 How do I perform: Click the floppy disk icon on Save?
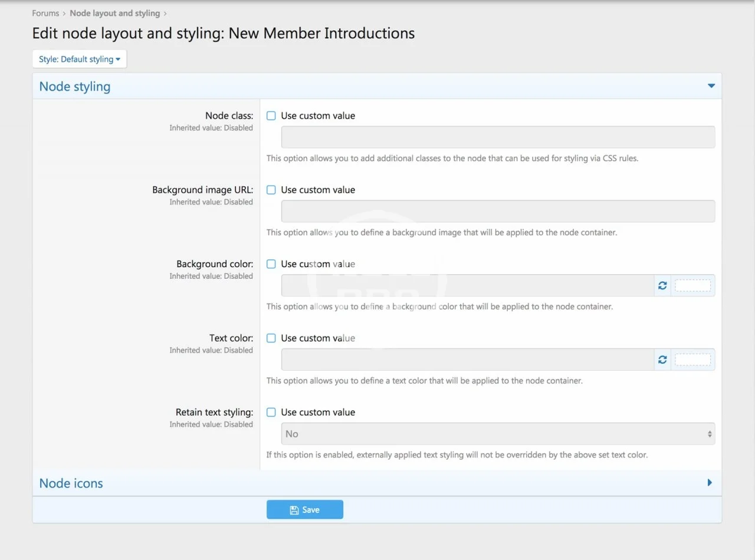click(x=294, y=510)
